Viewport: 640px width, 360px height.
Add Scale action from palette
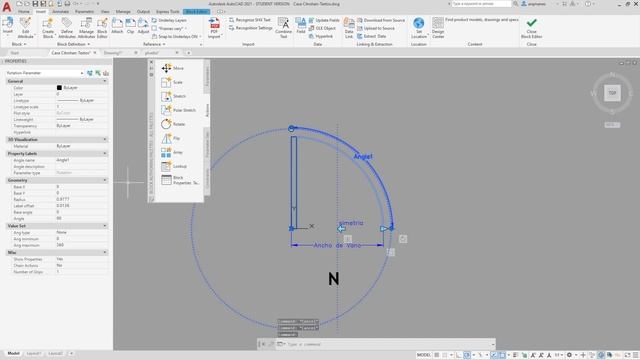point(172,82)
